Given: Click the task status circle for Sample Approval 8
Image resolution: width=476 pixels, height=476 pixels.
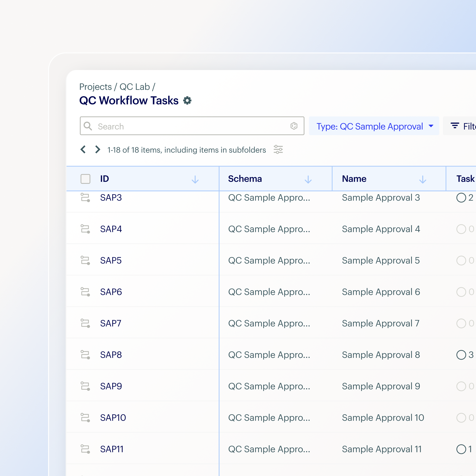Looking at the screenshot, I should click(x=461, y=355).
